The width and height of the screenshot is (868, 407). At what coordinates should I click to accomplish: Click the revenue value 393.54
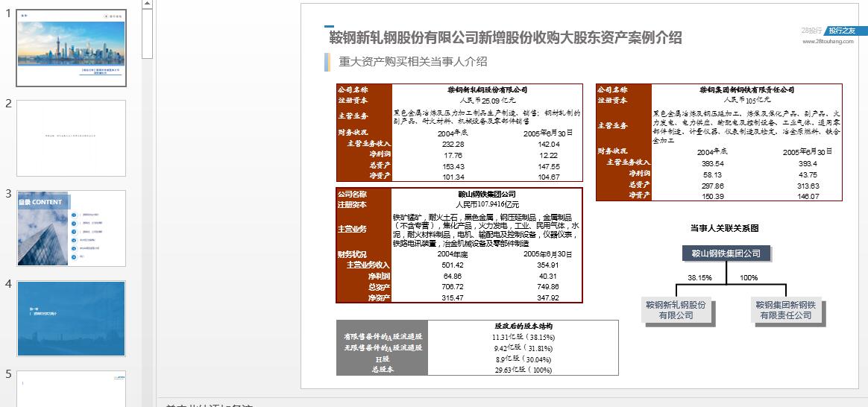pyautogui.click(x=712, y=164)
